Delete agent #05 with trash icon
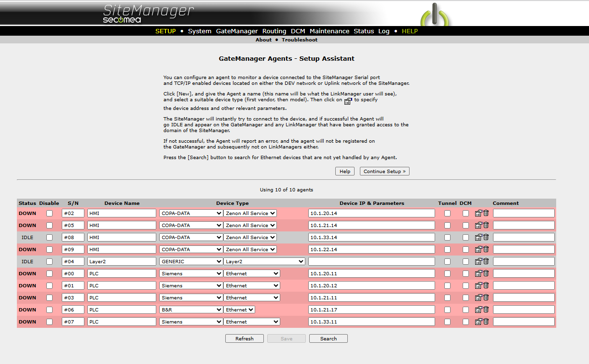Viewport: 589px width, 364px height. click(486, 225)
